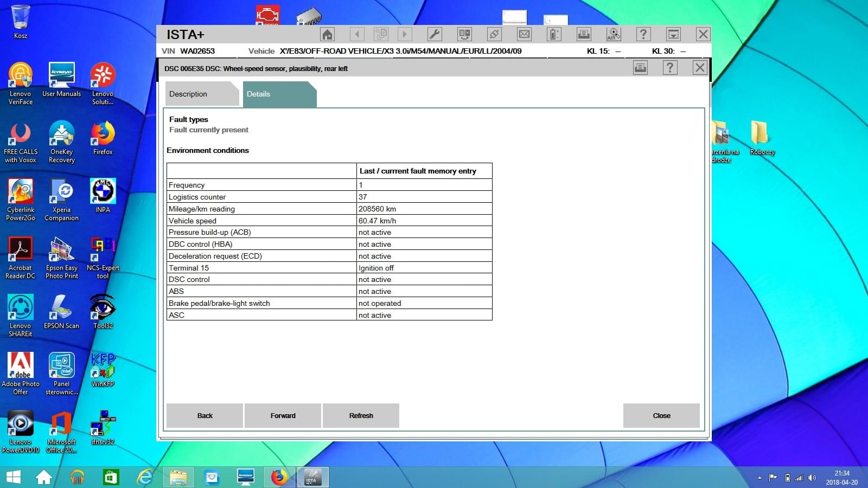Click the Brake pedal/brake-light switch row
The width and height of the screenshot is (868, 488).
pos(329,303)
